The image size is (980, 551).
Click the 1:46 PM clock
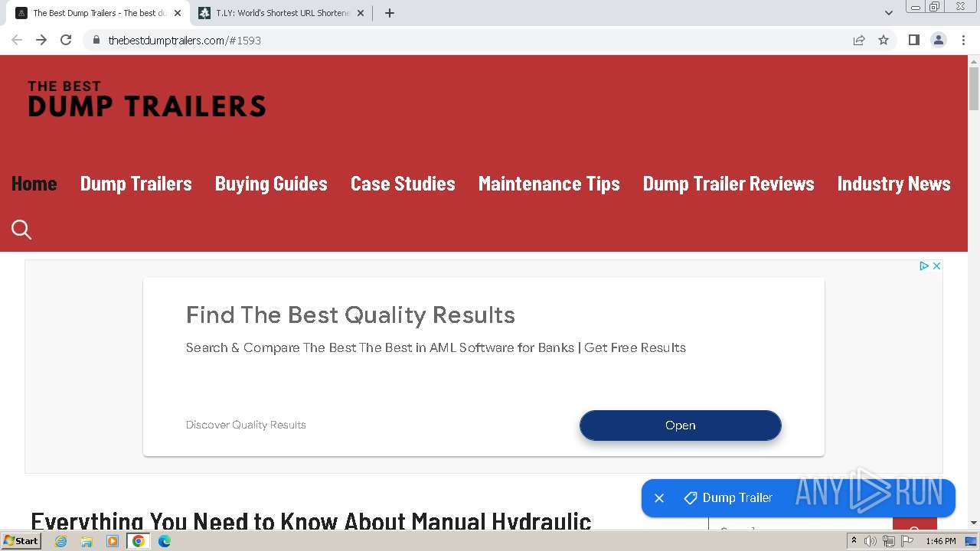(x=940, y=541)
